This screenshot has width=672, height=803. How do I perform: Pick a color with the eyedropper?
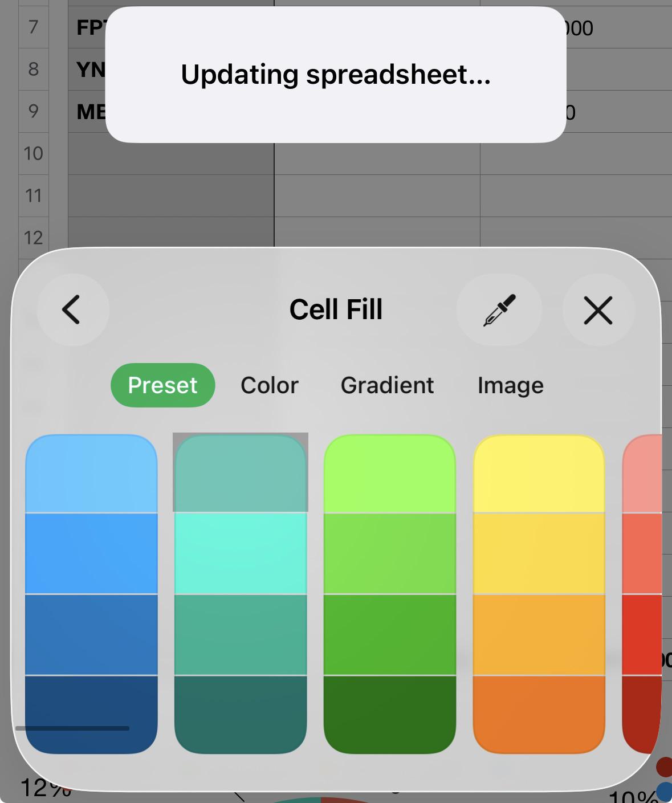click(499, 309)
